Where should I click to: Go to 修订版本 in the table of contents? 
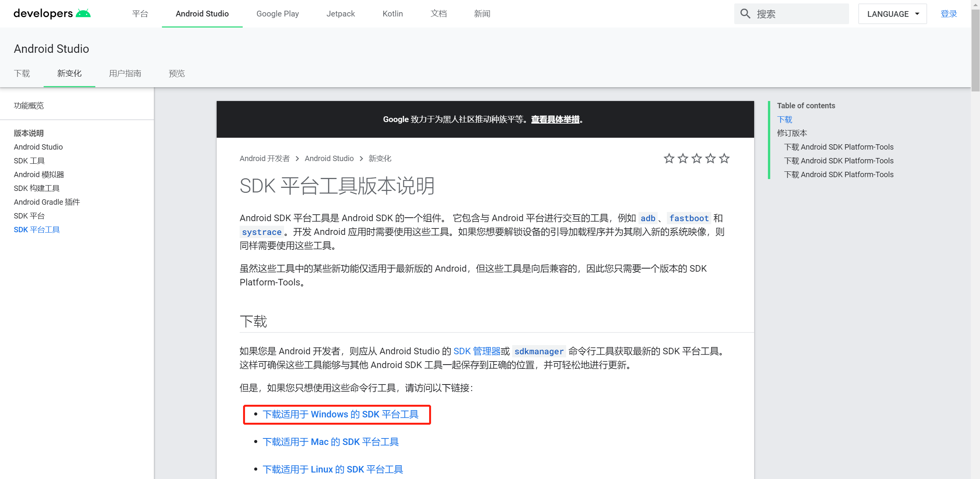(x=792, y=133)
